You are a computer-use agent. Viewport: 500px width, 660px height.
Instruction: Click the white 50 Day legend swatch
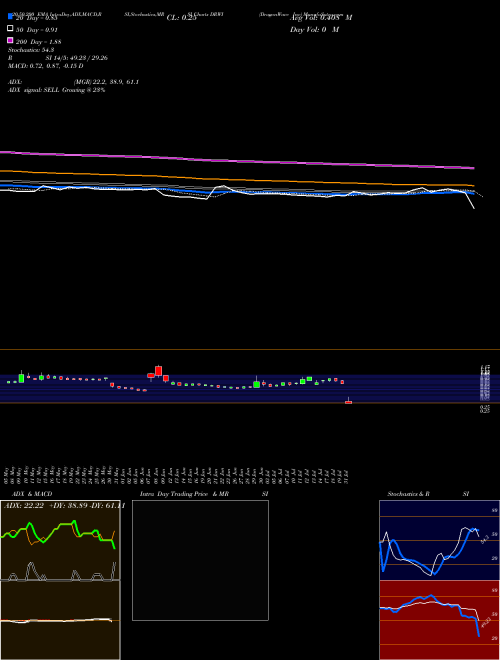(10, 29)
